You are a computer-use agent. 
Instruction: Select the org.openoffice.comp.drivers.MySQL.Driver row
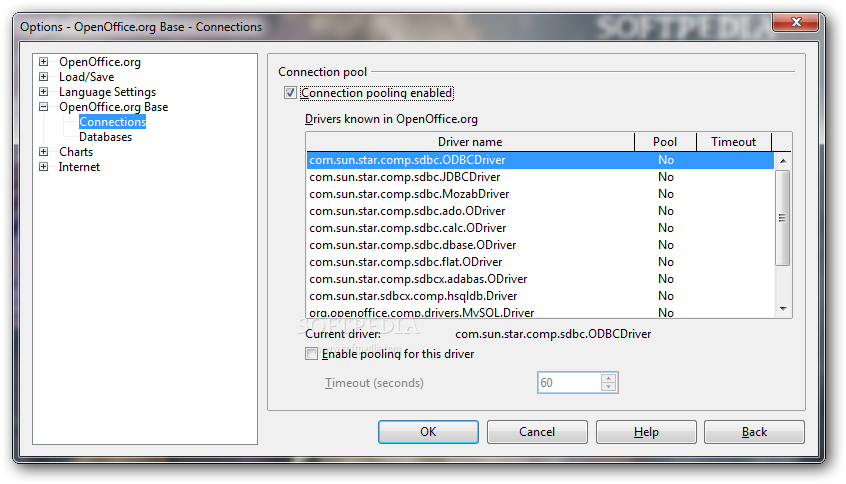tap(540, 312)
